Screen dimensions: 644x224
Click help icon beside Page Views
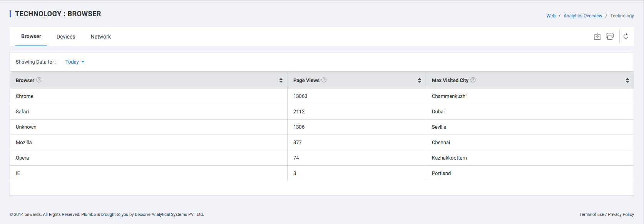click(324, 80)
